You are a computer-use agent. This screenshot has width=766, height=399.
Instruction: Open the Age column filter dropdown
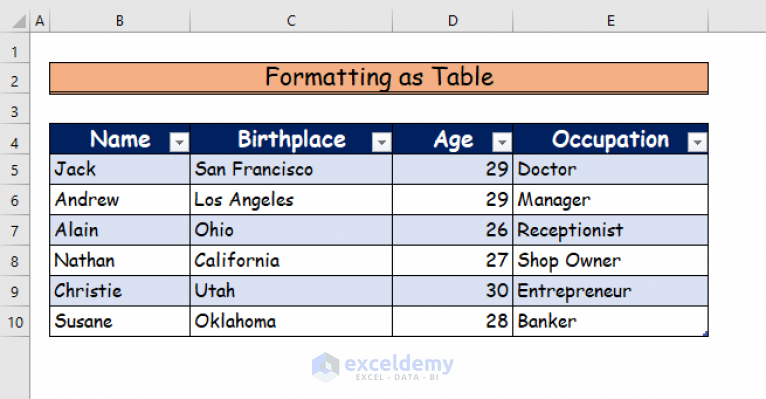(502, 142)
